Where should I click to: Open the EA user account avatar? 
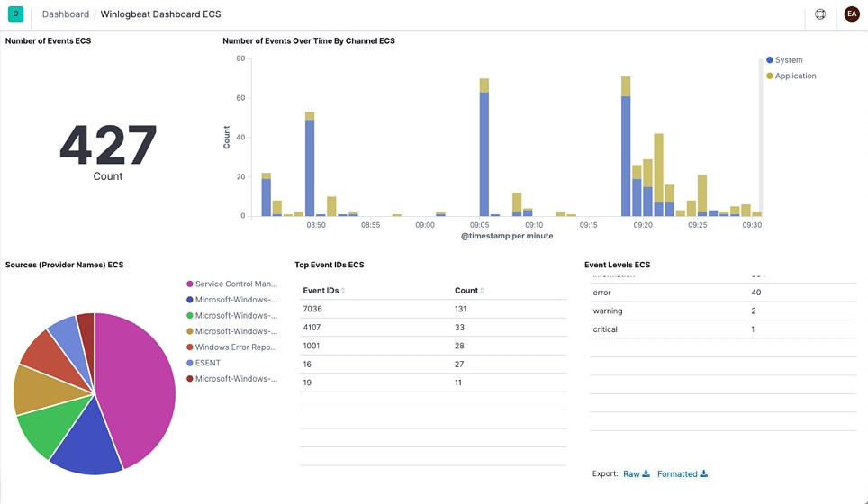pyautogui.click(x=851, y=14)
